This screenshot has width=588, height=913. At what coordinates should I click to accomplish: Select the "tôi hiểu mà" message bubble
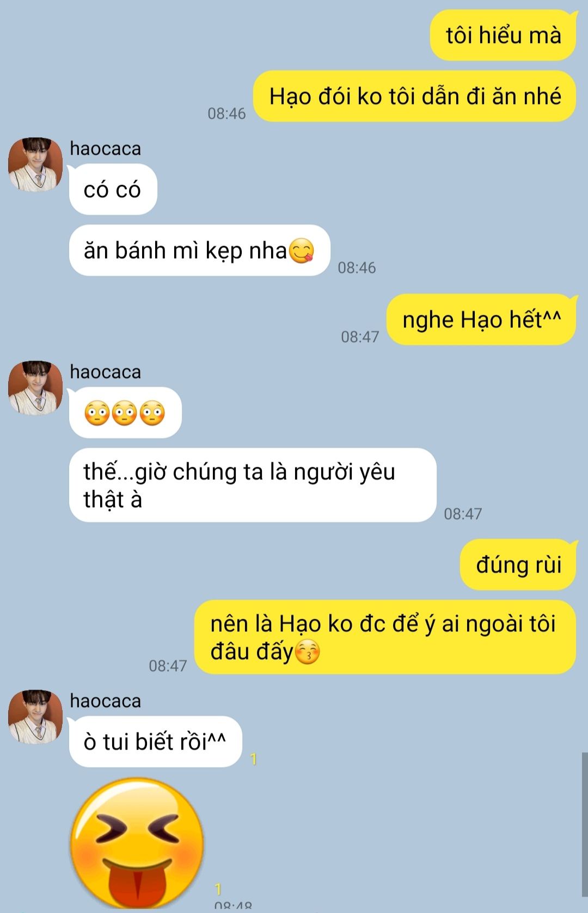click(x=503, y=35)
